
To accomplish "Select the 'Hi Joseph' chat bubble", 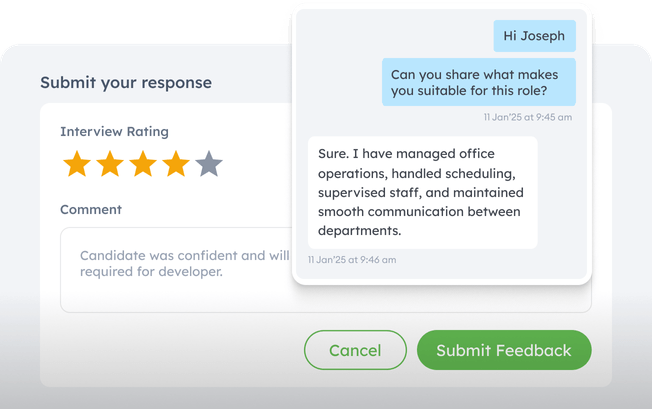I will point(534,36).
